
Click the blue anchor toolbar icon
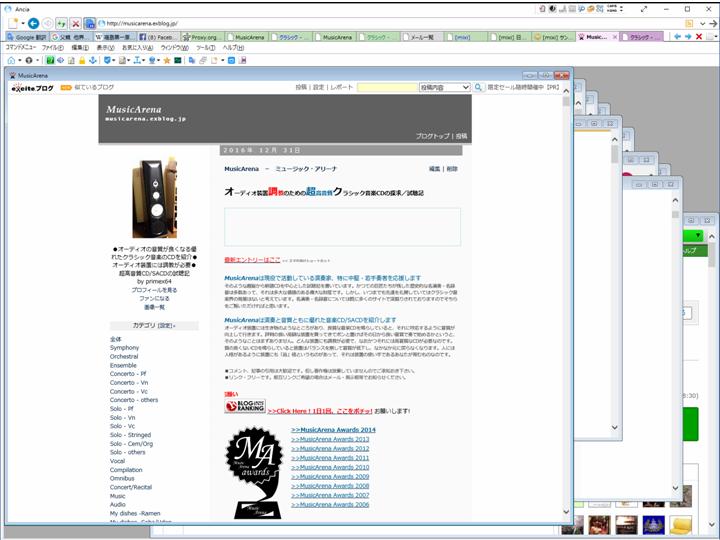(x=92, y=60)
